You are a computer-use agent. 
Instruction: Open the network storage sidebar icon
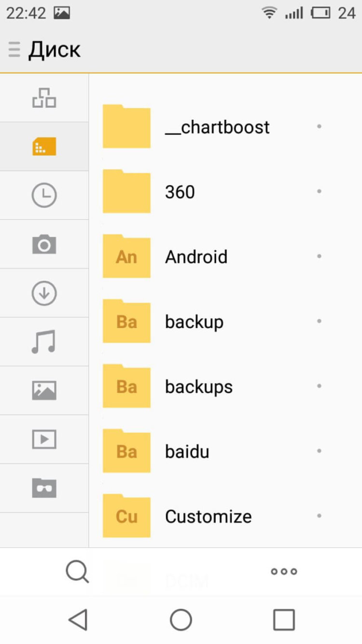[x=44, y=98]
